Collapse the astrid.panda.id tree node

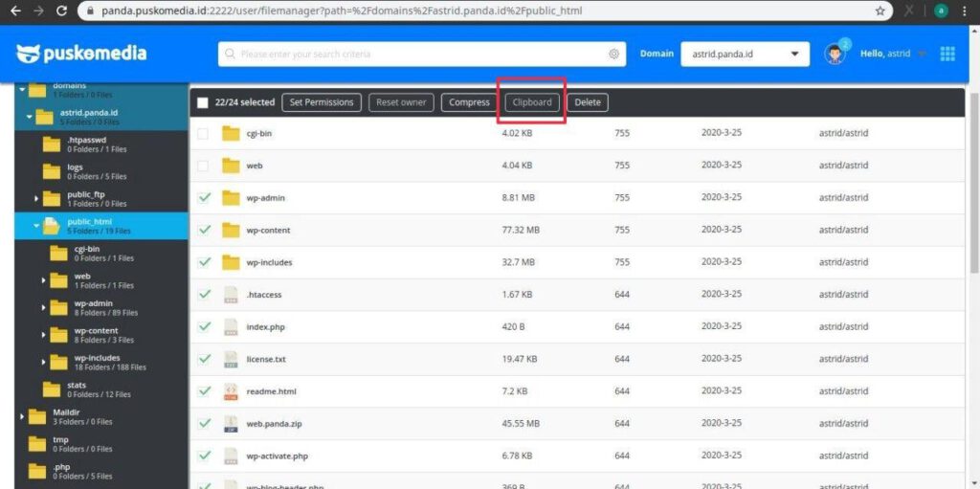(30, 117)
